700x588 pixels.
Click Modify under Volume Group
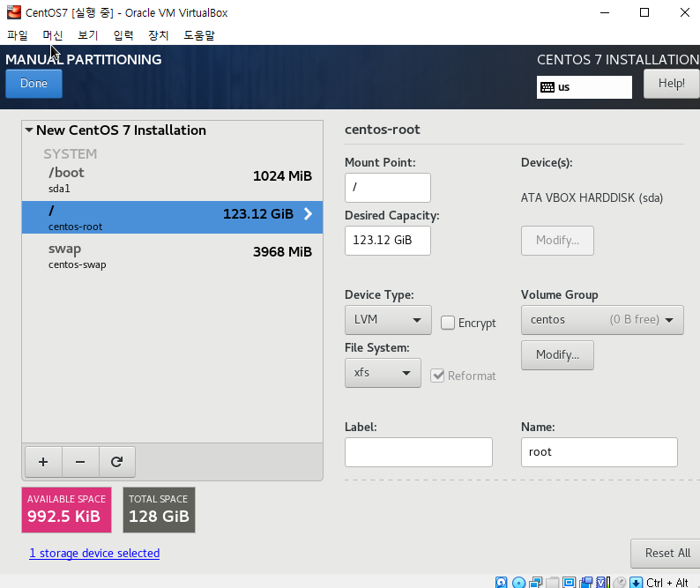coord(557,355)
